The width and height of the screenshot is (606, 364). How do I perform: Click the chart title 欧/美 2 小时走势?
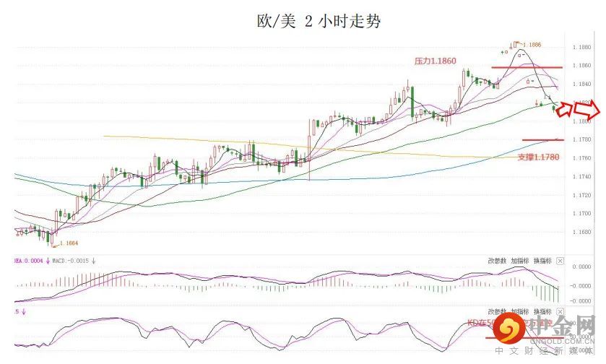click(x=319, y=21)
